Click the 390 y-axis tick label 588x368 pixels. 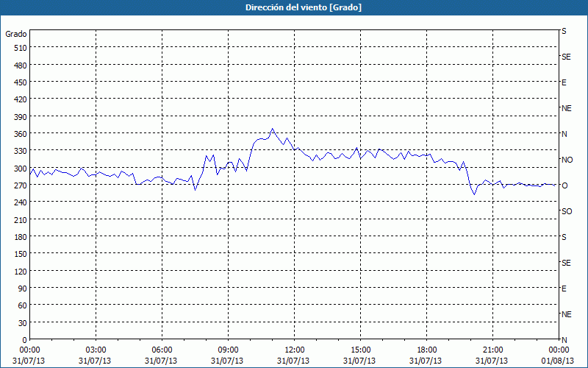pyautogui.click(x=21, y=117)
